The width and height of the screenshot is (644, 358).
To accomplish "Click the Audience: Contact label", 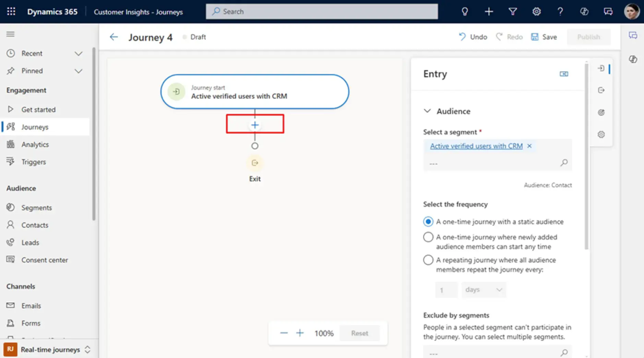I will point(548,185).
